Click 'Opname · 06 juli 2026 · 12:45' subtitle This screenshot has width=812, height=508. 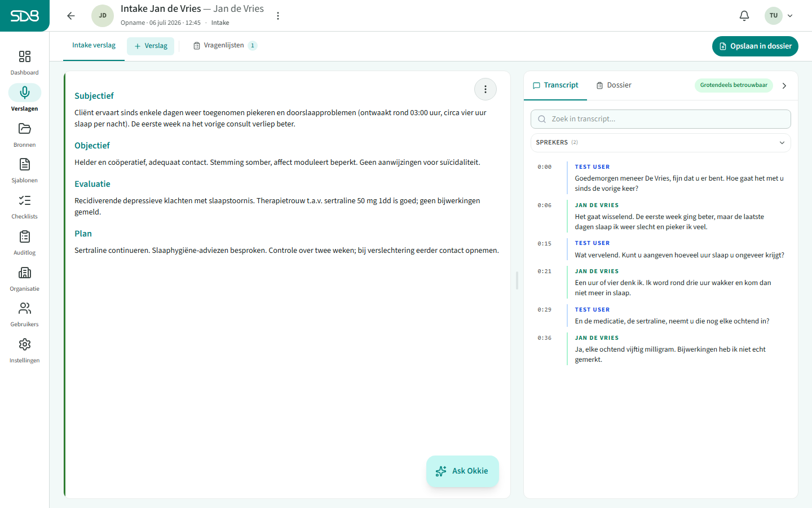[161, 23]
